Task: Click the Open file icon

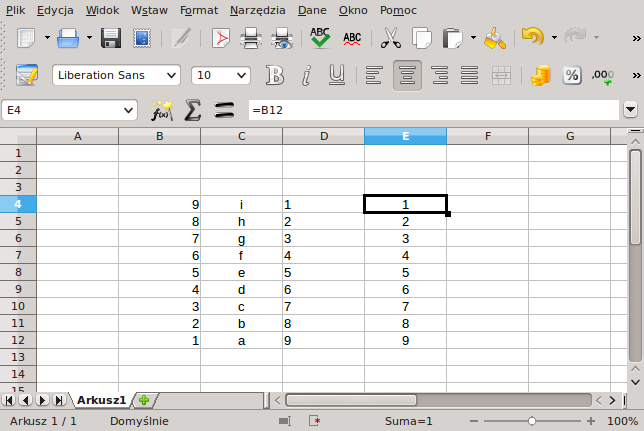Action: [68, 38]
